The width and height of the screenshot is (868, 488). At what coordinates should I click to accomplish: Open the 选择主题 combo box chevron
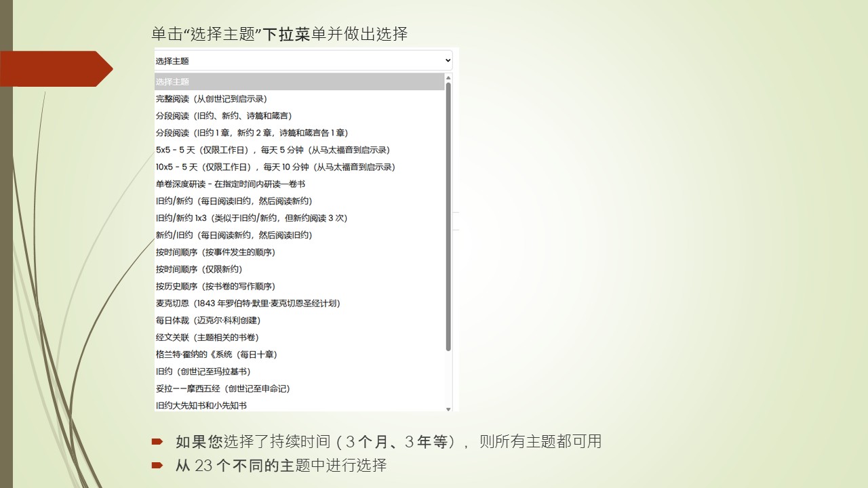point(448,60)
